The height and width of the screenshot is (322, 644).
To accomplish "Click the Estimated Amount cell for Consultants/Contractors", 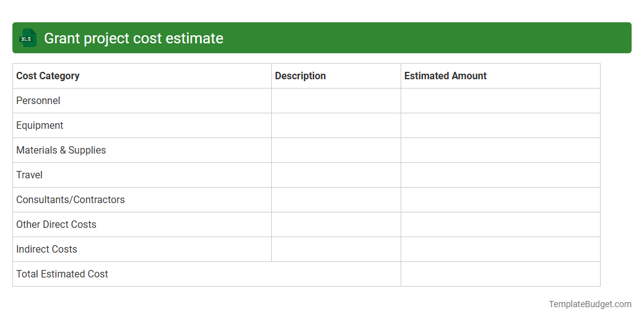I will pyautogui.click(x=500, y=199).
